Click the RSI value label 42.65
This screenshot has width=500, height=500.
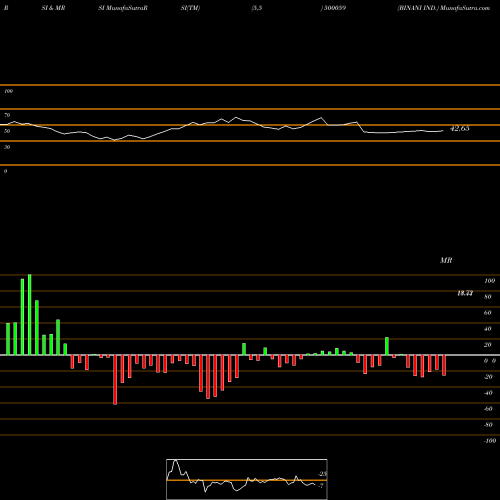(x=459, y=128)
